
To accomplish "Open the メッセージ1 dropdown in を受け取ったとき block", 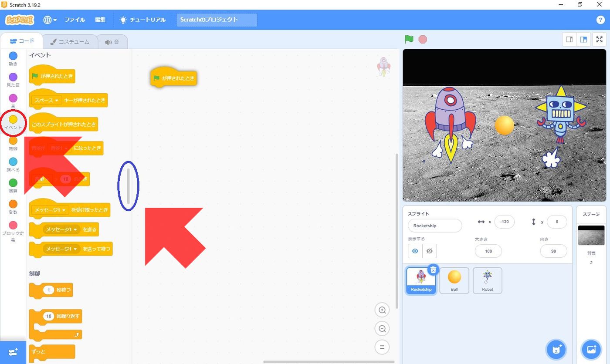I will tap(51, 210).
